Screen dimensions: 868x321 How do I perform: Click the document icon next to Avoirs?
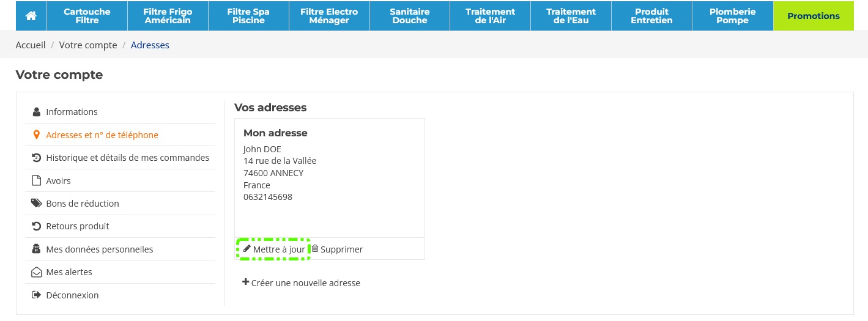36,181
